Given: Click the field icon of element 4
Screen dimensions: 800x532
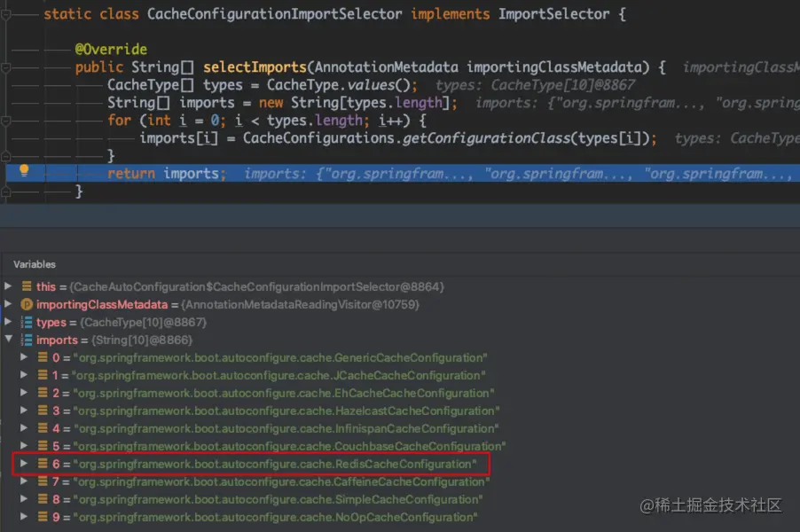Looking at the screenshot, I should [43, 428].
